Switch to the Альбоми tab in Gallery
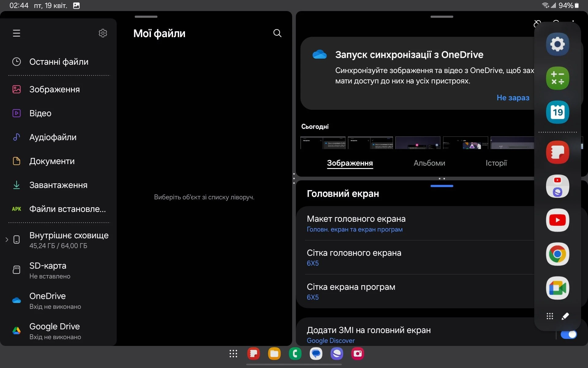The height and width of the screenshot is (368, 588). (429, 163)
